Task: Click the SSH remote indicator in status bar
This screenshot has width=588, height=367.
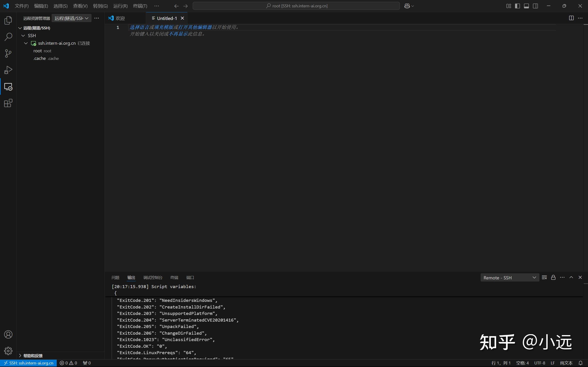Action: click(x=28, y=363)
